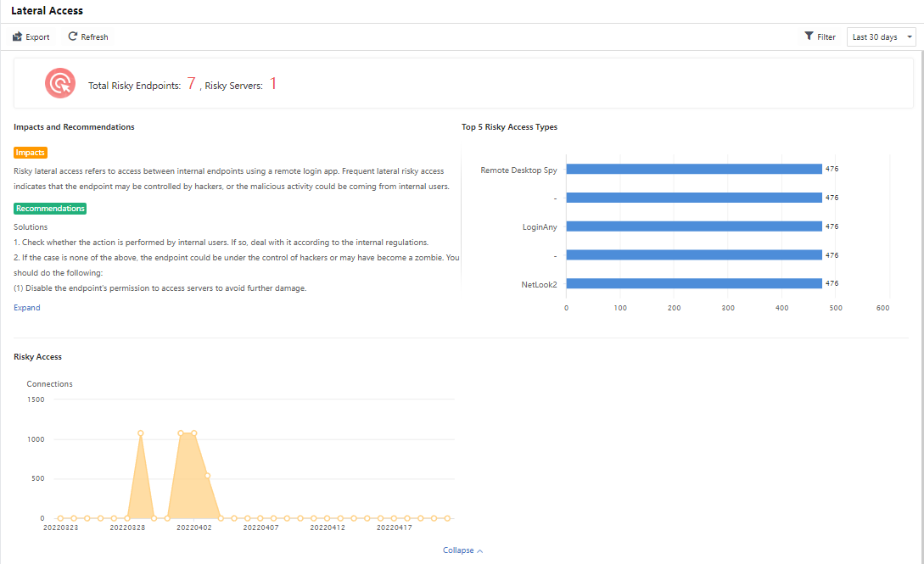The height and width of the screenshot is (564, 924).
Task: Click the Export text label
Action: tap(37, 37)
